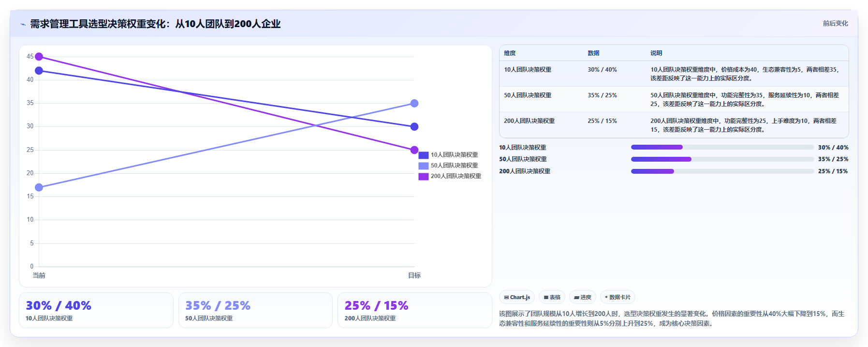
Task: Click the 数据 column header
Action: (593, 53)
